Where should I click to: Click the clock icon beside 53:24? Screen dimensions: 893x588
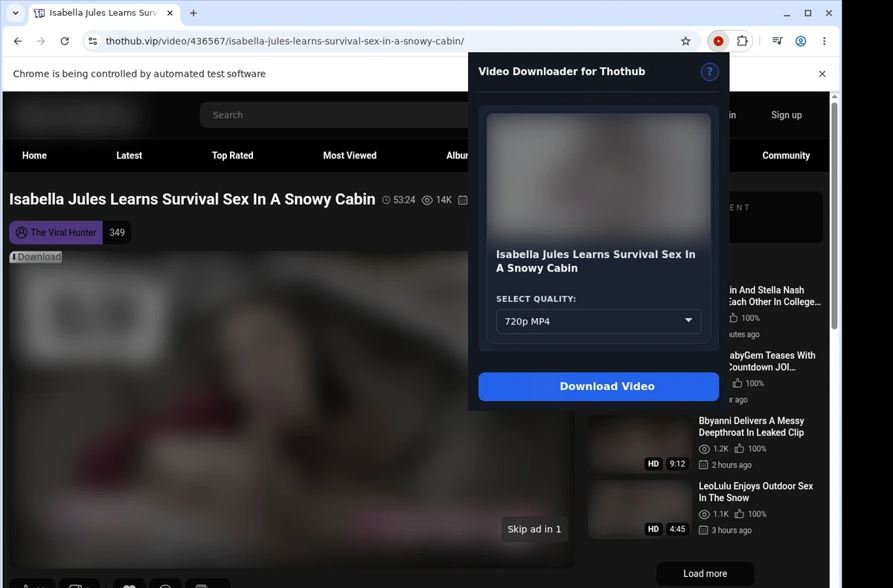point(386,200)
